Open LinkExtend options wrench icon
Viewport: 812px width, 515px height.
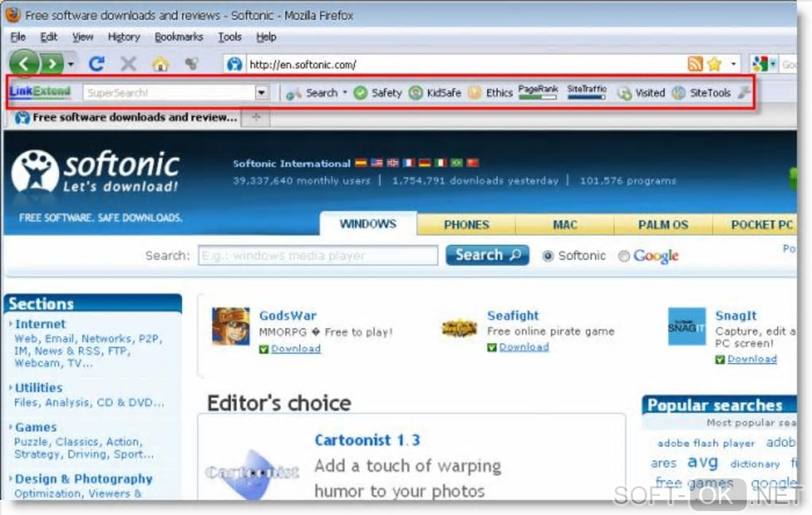click(x=744, y=92)
